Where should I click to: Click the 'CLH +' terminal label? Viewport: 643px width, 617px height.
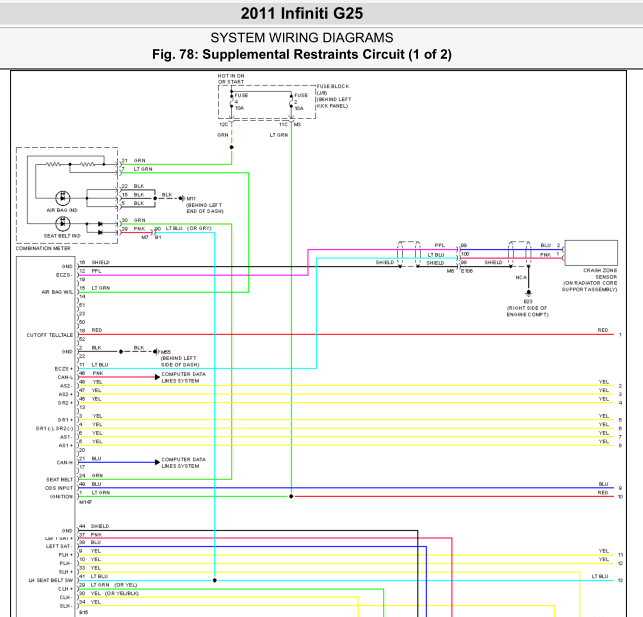click(66, 589)
